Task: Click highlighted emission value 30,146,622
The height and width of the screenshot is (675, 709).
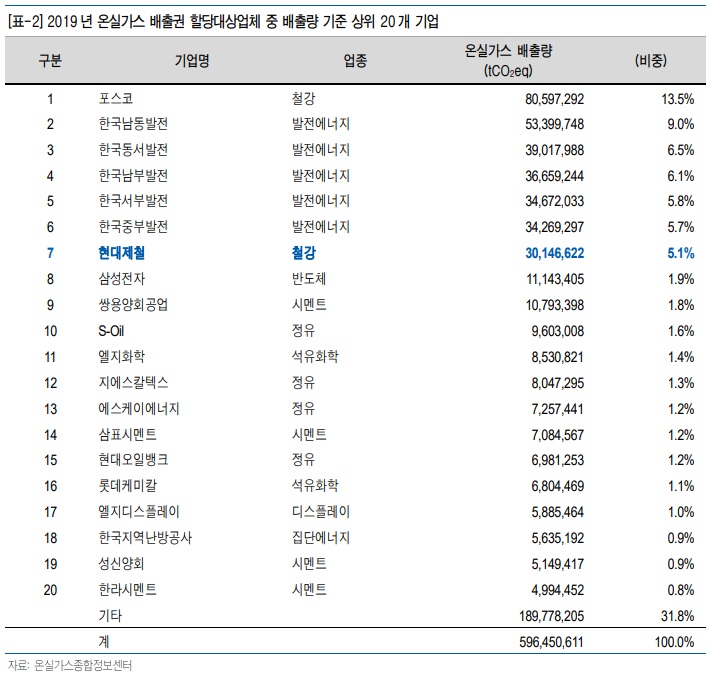Action: coord(554,253)
